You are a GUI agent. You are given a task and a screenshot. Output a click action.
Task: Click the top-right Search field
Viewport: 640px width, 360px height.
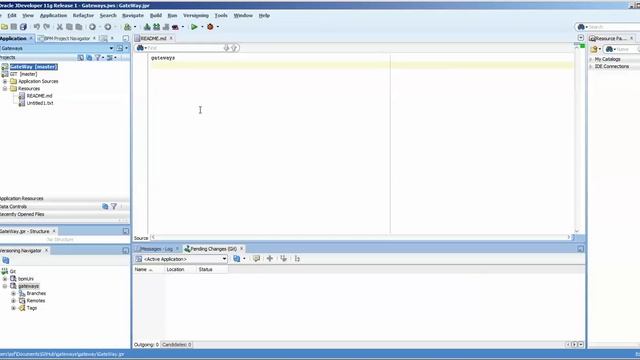click(613, 27)
